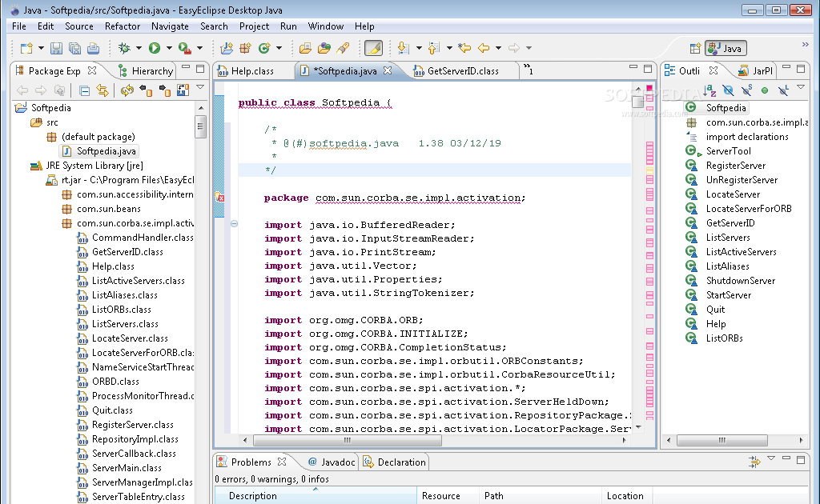Go to next annotation arrow icon
Viewport: 820px width, 504px height.
coord(403,48)
